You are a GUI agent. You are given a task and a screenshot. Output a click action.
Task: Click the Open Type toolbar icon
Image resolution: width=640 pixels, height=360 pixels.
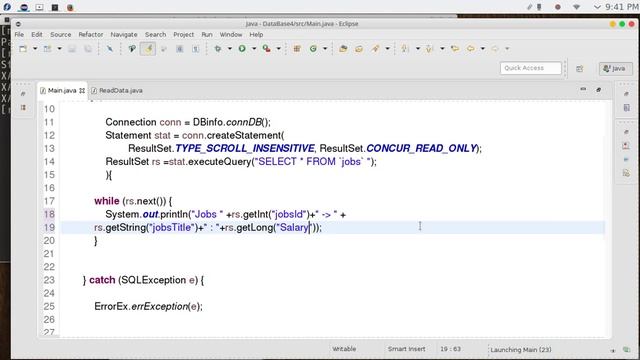[343, 49]
